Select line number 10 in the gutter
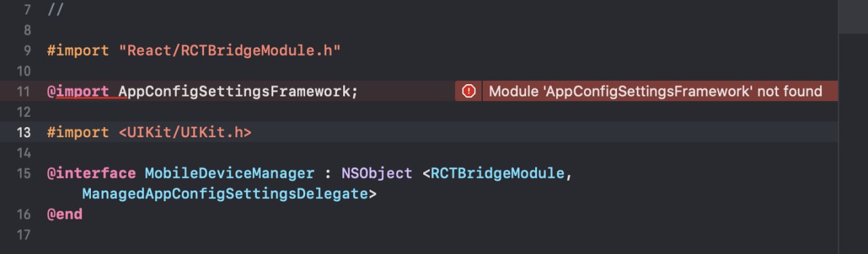The width and height of the screenshot is (868, 254). click(23, 71)
